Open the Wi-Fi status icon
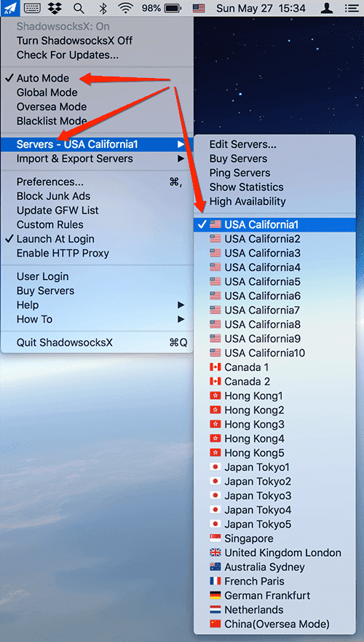Viewport: 364px width, 642px height. click(126, 8)
